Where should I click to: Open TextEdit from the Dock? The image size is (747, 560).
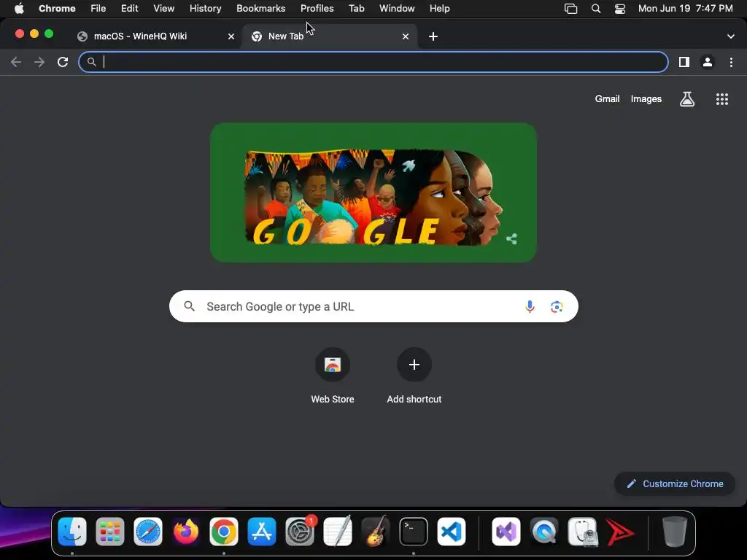(x=338, y=532)
